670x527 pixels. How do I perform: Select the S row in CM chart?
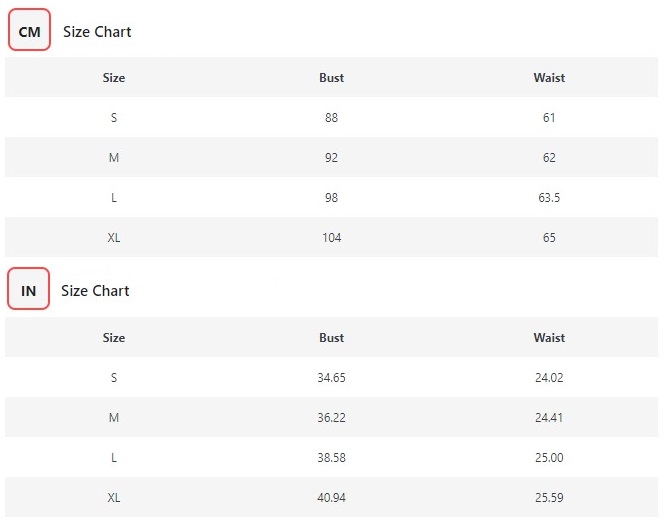point(332,117)
